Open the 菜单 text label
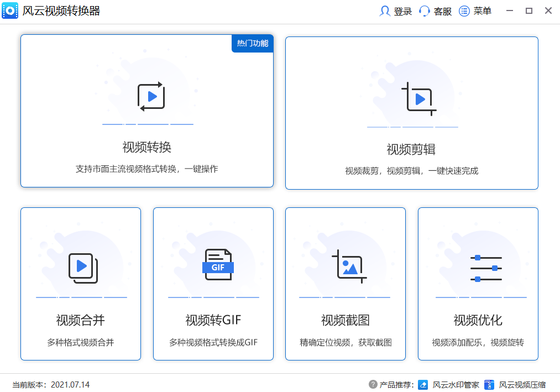The height and width of the screenshot is (392, 560). coord(483,11)
